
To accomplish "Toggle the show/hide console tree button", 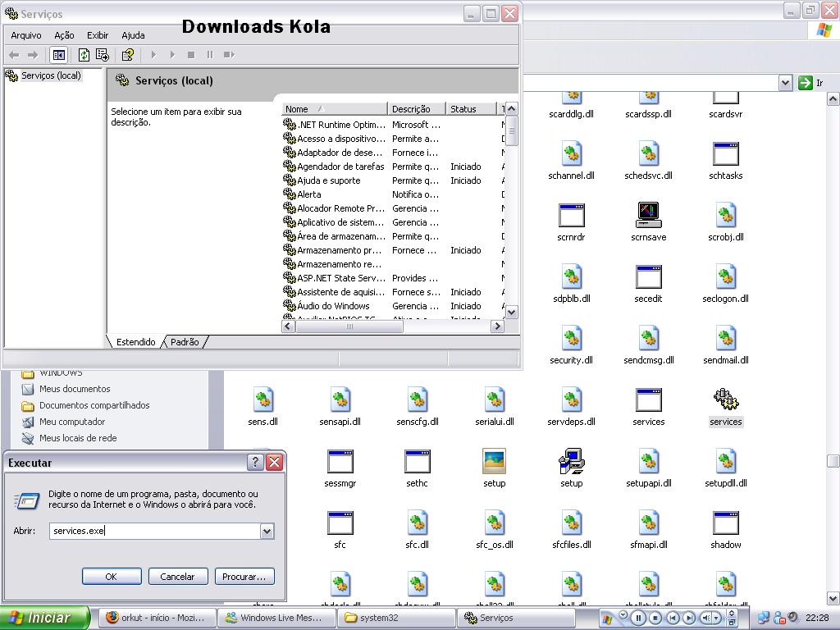I will [x=58, y=55].
